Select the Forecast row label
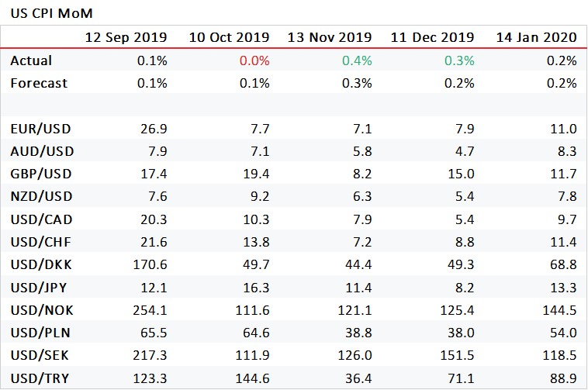The width and height of the screenshot is (588, 390). tap(39, 83)
